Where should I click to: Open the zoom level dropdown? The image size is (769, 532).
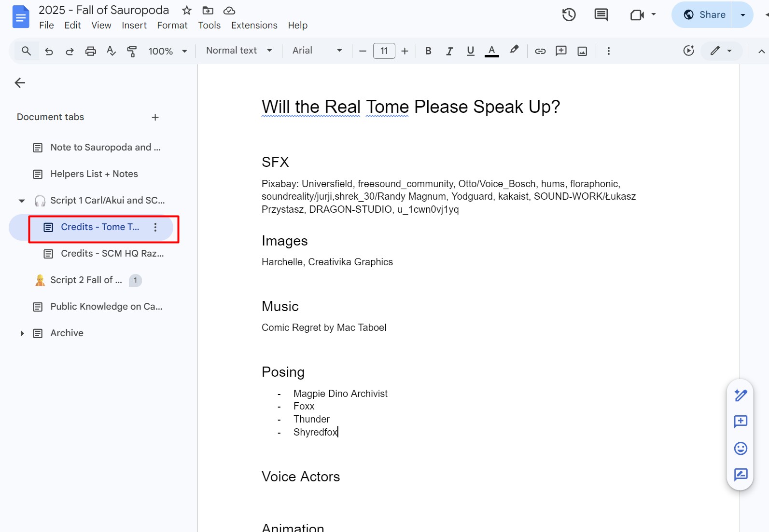point(167,51)
